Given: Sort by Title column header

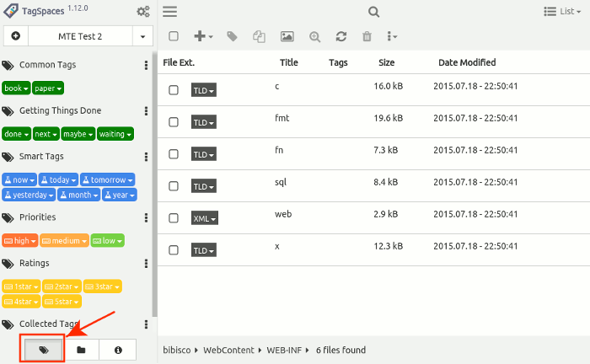Looking at the screenshot, I should (288, 62).
